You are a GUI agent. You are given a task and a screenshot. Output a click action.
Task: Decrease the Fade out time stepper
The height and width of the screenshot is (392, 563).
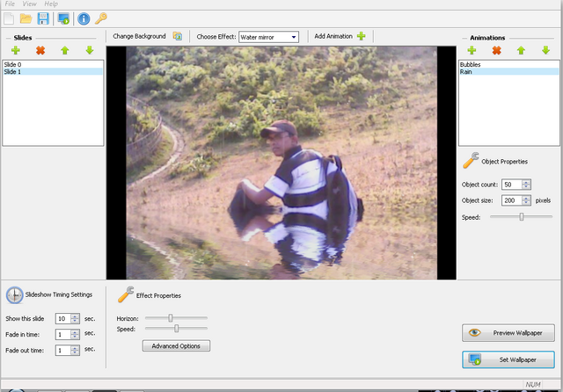(75, 352)
